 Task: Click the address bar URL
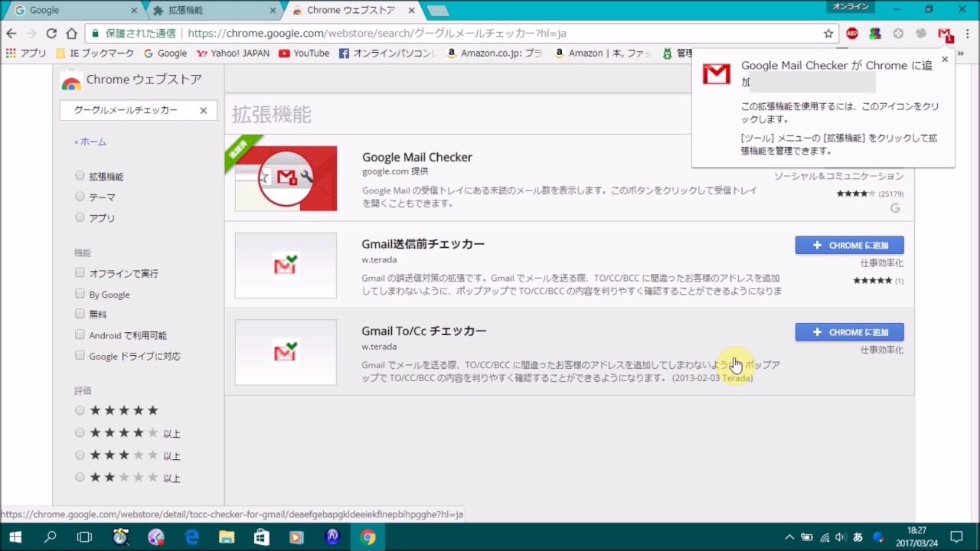377,34
